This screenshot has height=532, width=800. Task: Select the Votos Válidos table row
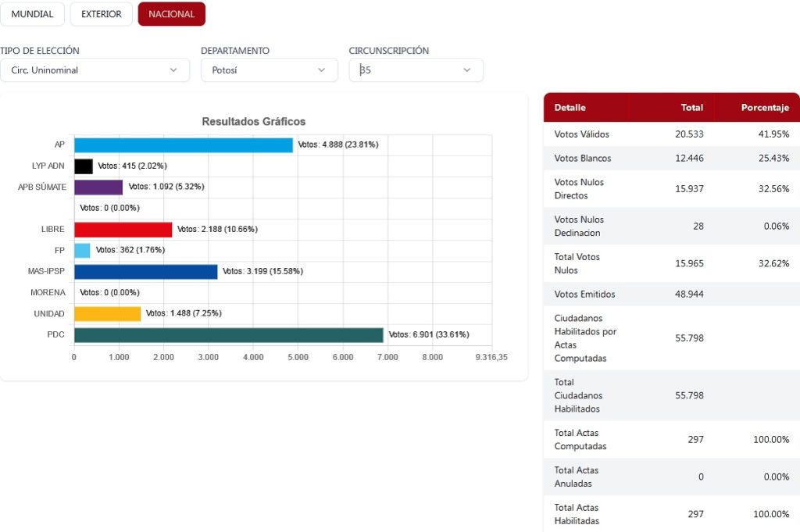(x=671, y=134)
